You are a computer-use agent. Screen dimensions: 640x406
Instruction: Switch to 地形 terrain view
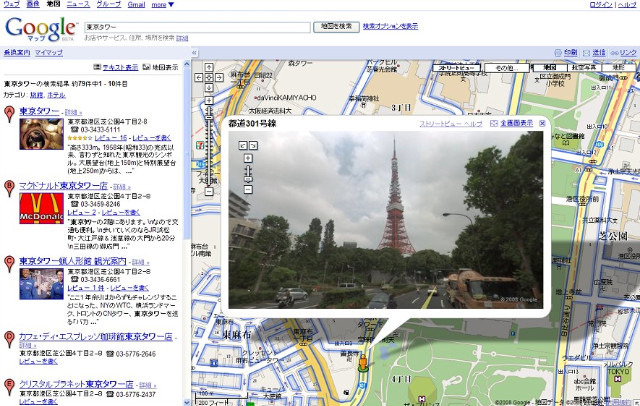pos(618,67)
